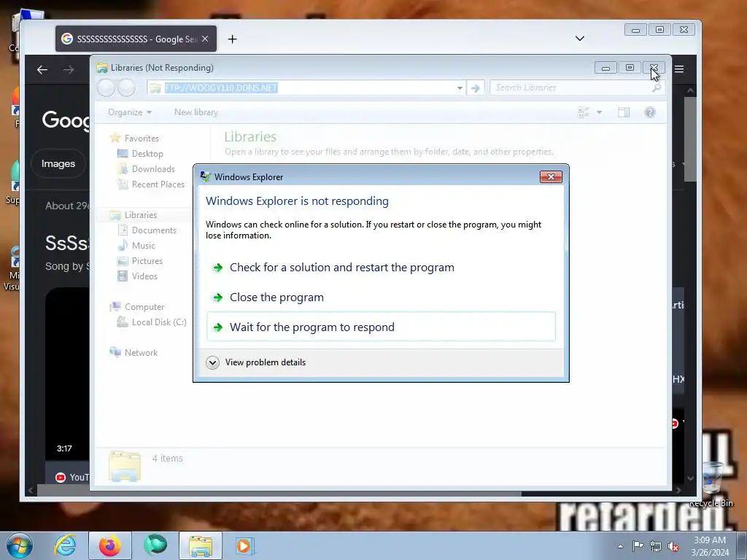Click New library toolbar button

pyautogui.click(x=196, y=112)
